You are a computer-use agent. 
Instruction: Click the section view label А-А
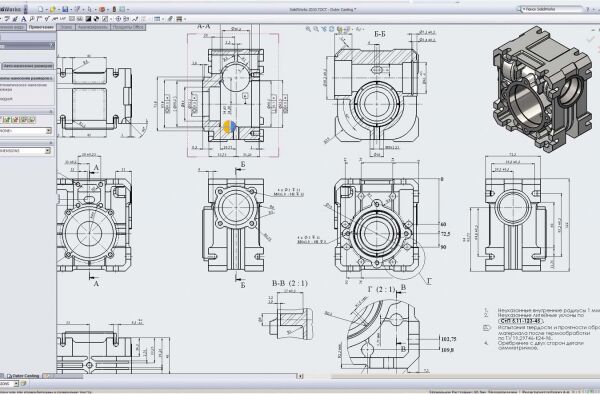click(x=204, y=26)
